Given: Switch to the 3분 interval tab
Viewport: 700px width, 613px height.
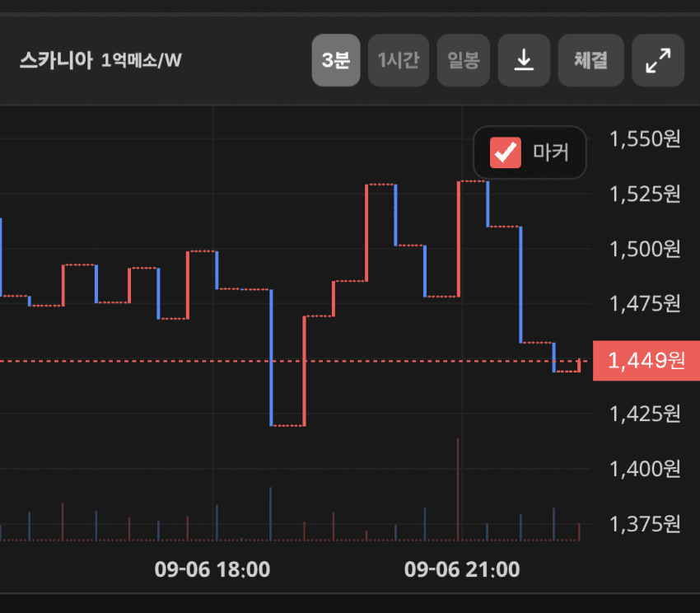Looking at the screenshot, I should tap(336, 60).
